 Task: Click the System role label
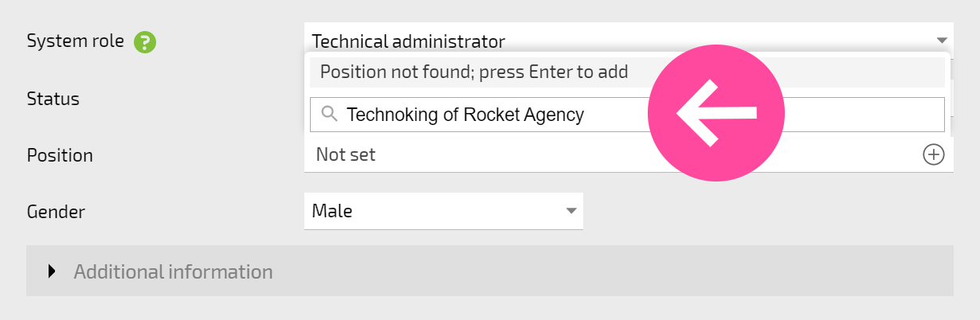pos(76,41)
